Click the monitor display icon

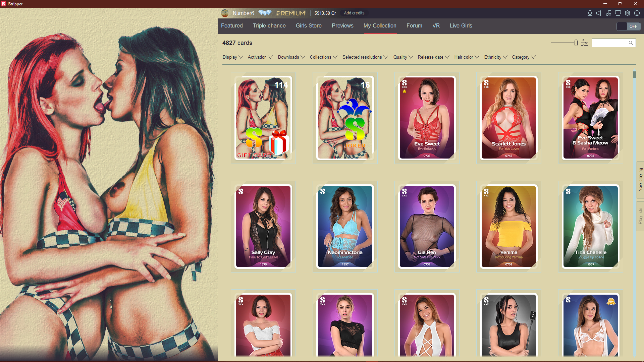[618, 13]
